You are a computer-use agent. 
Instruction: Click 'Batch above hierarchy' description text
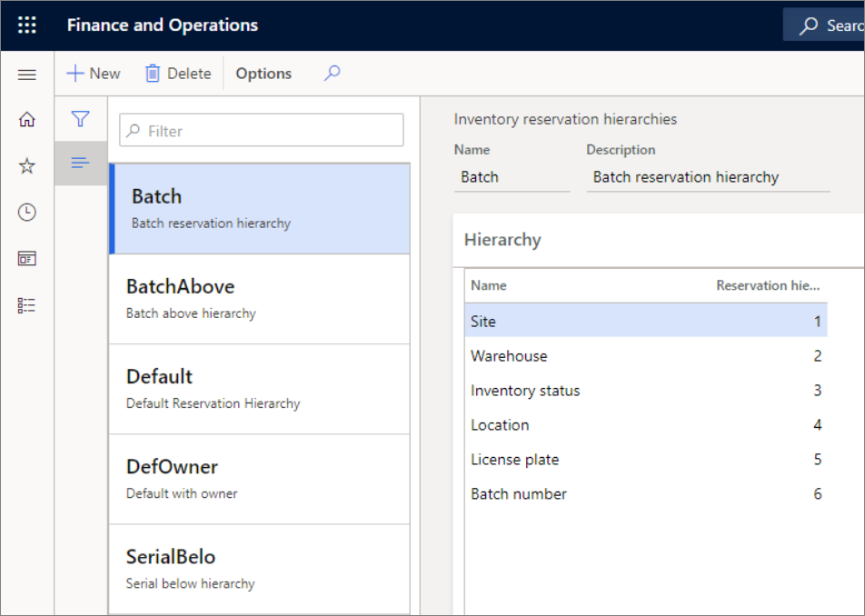click(x=191, y=313)
